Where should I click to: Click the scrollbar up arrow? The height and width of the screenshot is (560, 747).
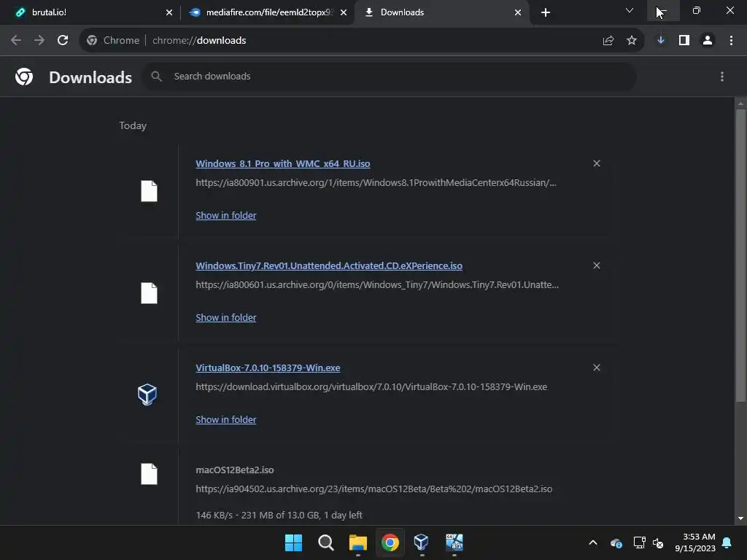740,104
